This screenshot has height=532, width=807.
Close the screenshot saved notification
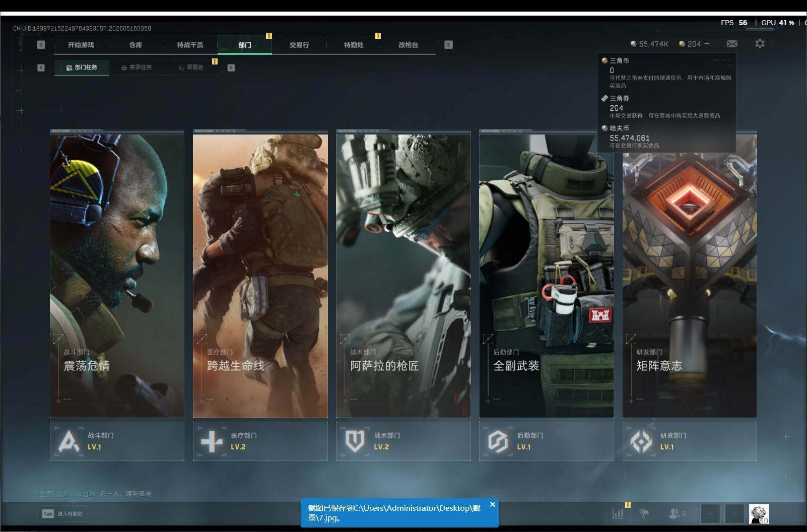coord(493,504)
